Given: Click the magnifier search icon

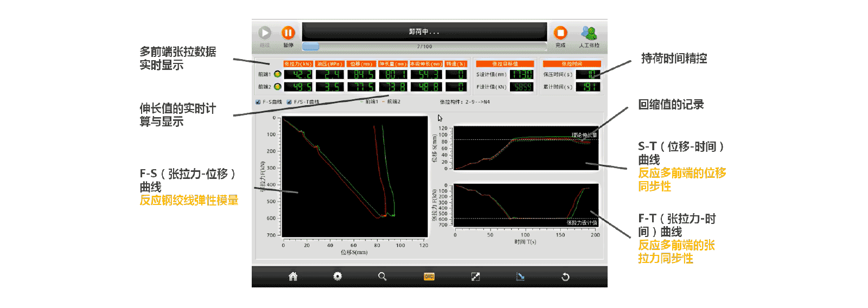Looking at the screenshot, I should [x=382, y=277].
